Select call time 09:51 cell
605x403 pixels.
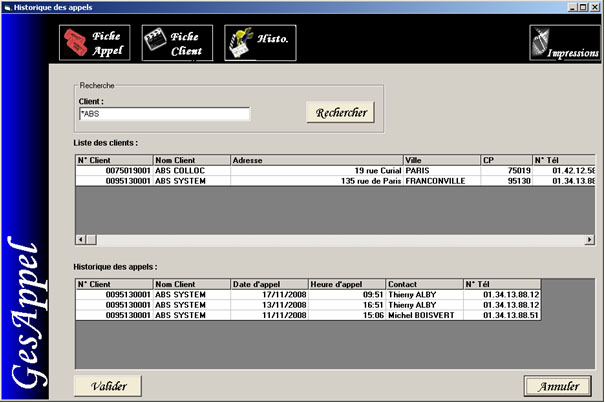coord(347,295)
